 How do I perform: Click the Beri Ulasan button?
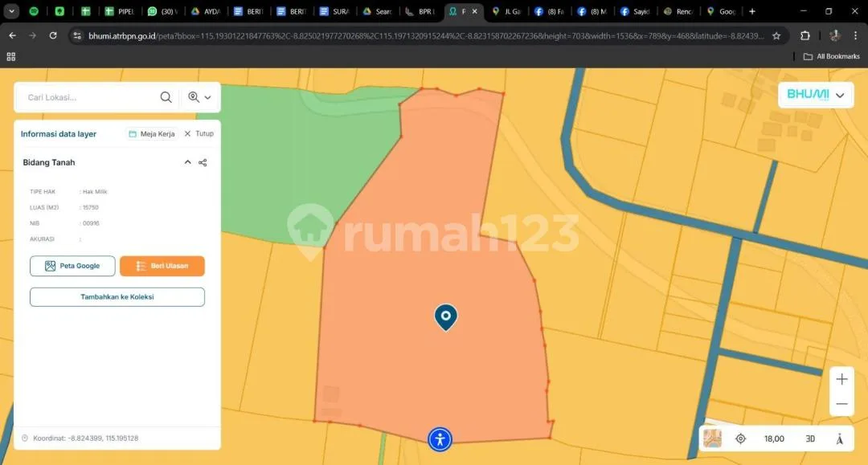click(162, 266)
